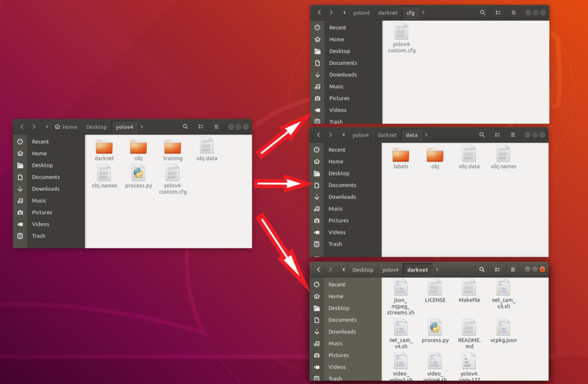Open Desktop in darknet window sidebar
This screenshot has height=384, width=588.
coord(339,308)
